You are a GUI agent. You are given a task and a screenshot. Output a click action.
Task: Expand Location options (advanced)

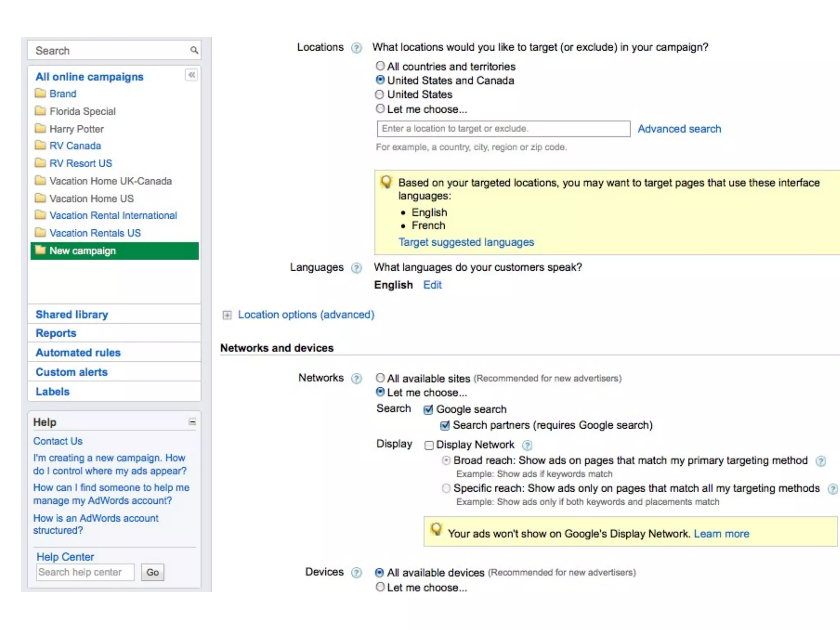[x=227, y=315]
